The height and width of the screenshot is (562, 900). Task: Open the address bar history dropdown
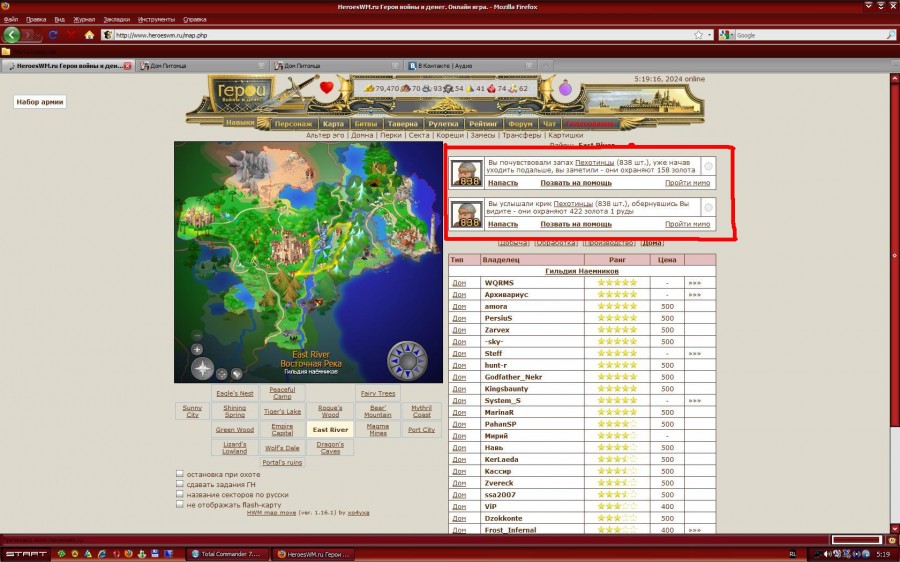709,34
